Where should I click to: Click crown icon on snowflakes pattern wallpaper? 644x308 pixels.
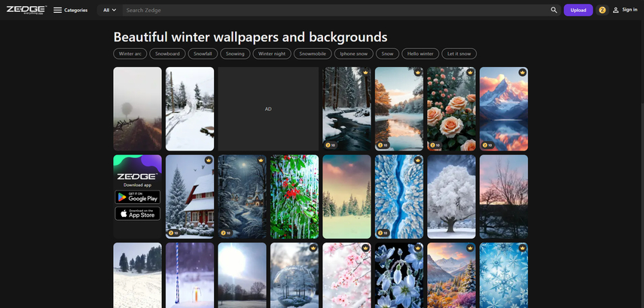523,248
